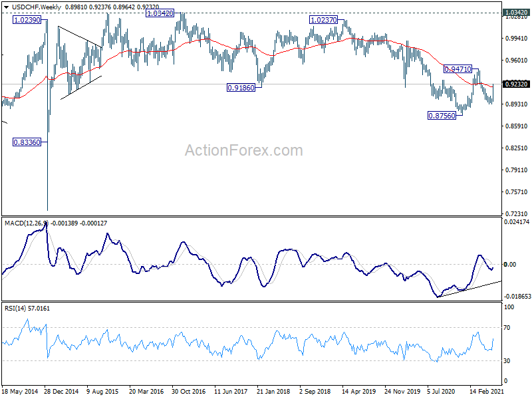Click the RSI axis value 30

point(507,361)
